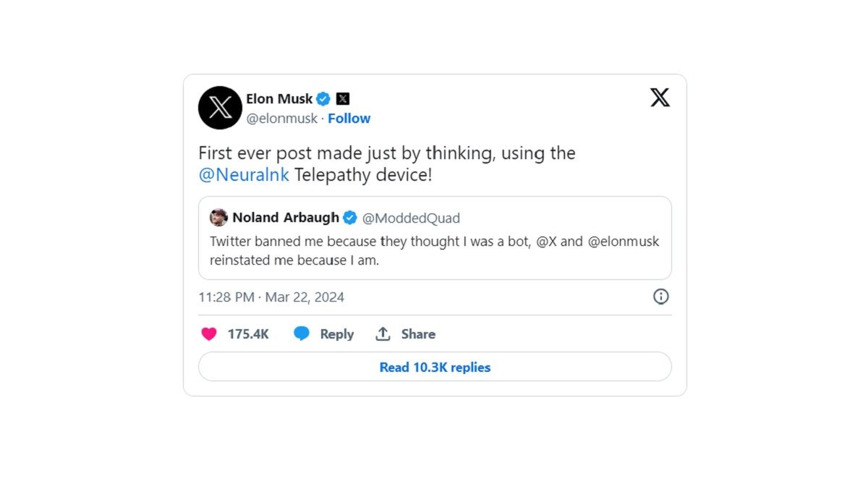Click Elon Musk's blue verified badge
This screenshot has height=497, width=868.
[x=323, y=99]
